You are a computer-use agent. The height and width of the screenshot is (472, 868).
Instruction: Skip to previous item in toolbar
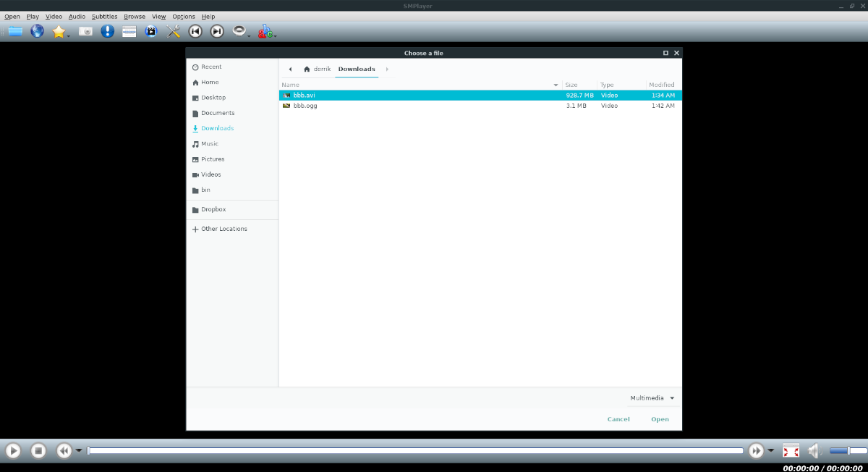195,31
